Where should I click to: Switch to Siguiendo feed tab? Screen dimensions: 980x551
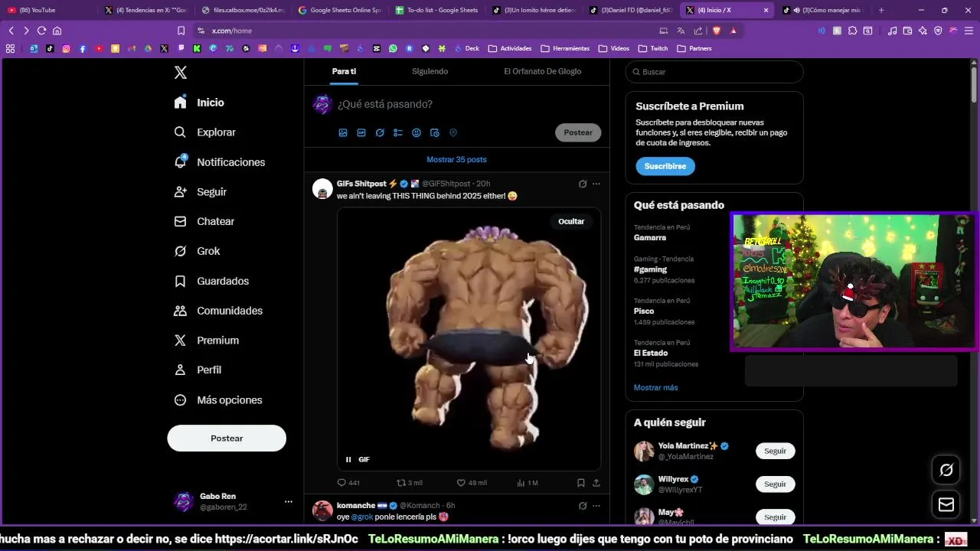coord(430,71)
